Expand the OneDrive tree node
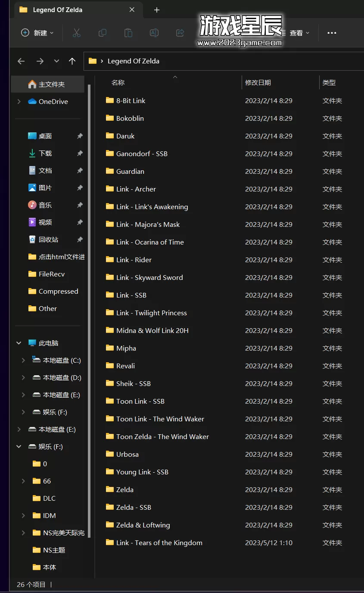The width and height of the screenshot is (364, 593). click(x=19, y=101)
